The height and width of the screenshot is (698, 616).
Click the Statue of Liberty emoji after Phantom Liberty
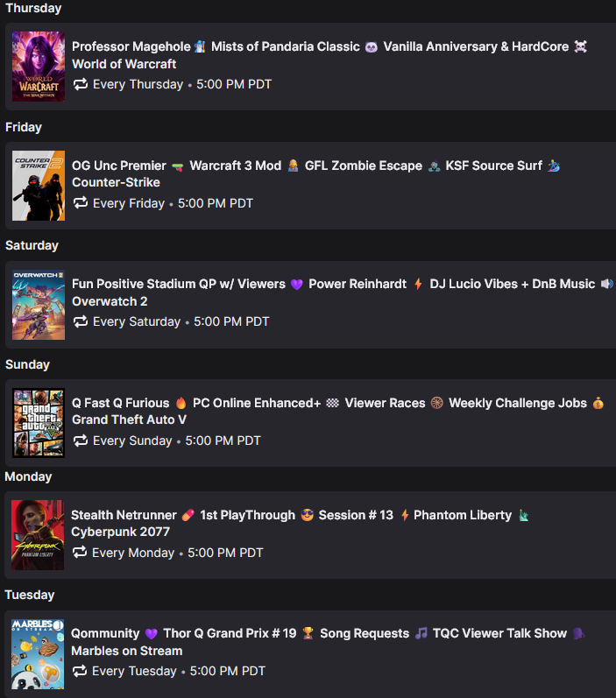click(523, 515)
